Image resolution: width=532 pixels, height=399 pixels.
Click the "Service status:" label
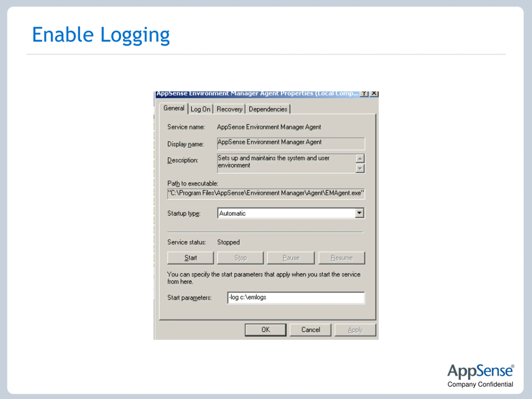tap(187, 242)
